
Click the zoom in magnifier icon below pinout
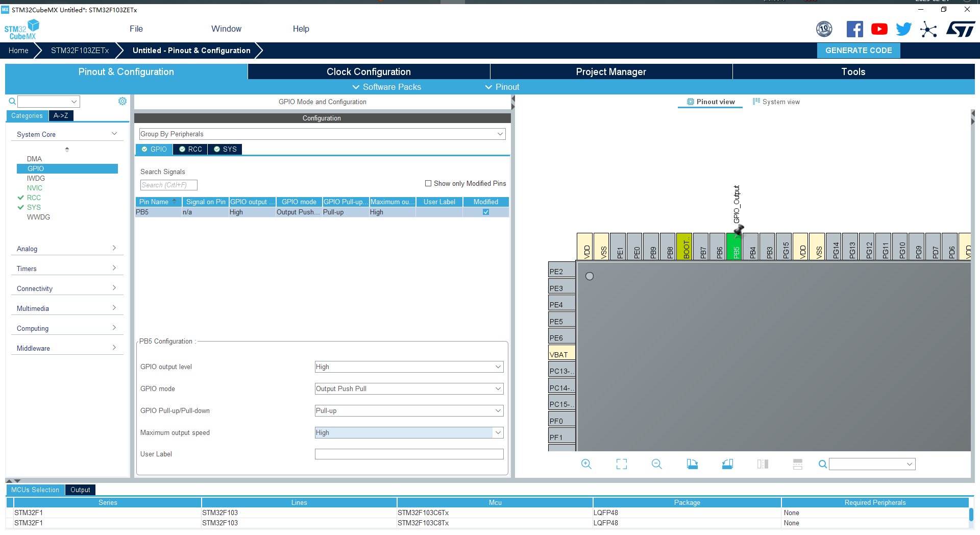(x=586, y=464)
